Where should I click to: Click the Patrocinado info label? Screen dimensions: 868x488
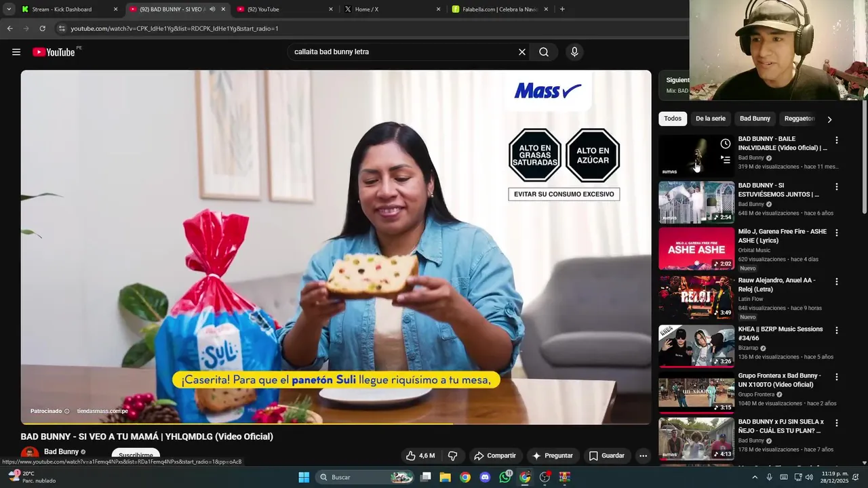[x=50, y=411]
